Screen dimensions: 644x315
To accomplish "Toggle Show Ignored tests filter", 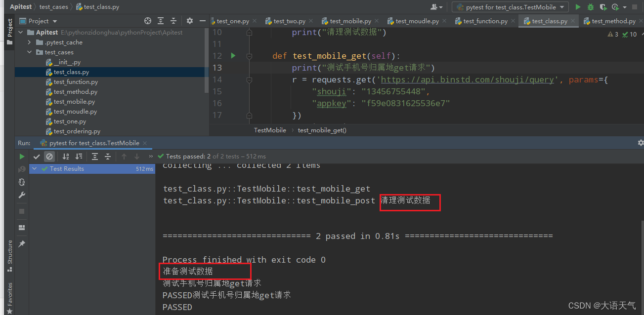I will click(49, 157).
